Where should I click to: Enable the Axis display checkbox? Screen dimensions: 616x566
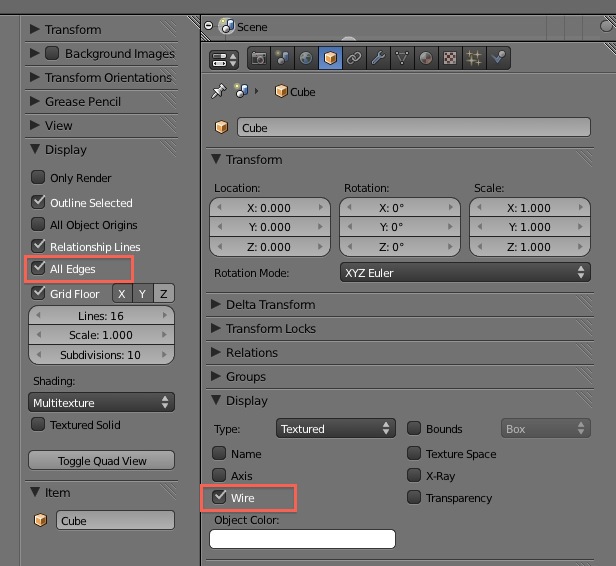point(219,475)
